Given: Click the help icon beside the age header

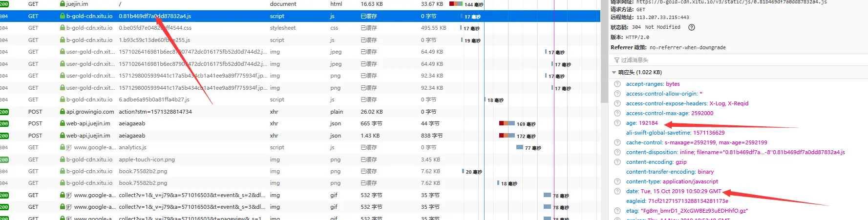Looking at the screenshot, I should 617,123.
